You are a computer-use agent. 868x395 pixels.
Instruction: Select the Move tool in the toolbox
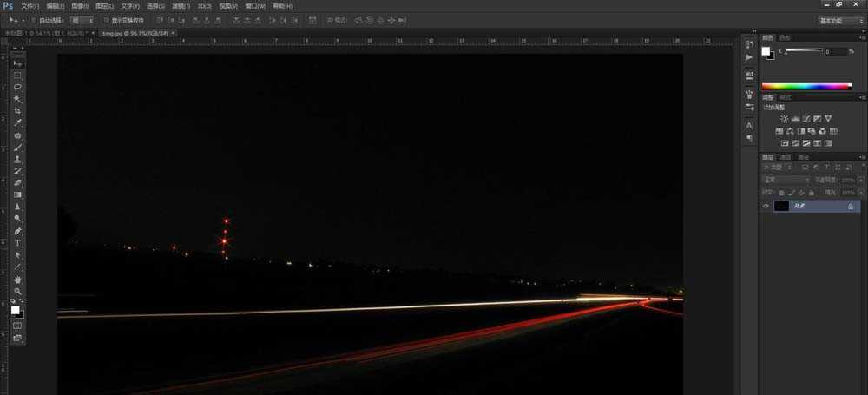pos(17,64)
